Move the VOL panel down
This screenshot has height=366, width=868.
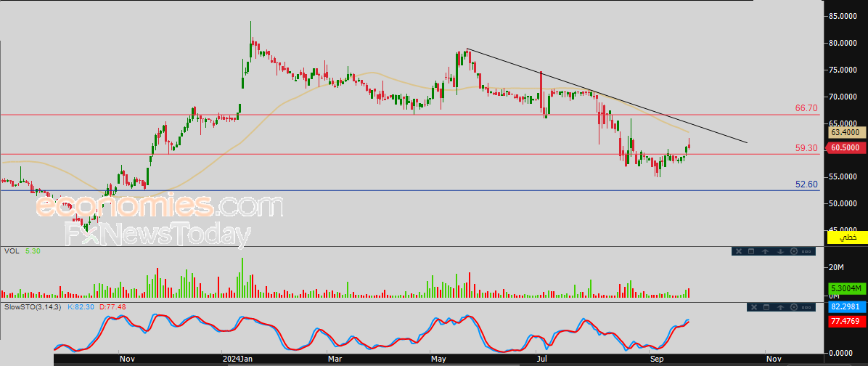(780, 251)
